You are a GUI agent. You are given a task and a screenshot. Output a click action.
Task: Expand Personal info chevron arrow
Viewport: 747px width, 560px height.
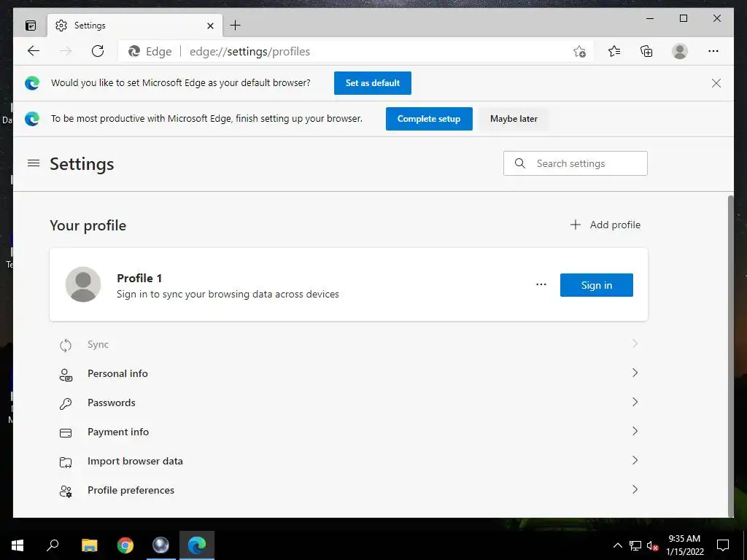[x=635, y=373]
